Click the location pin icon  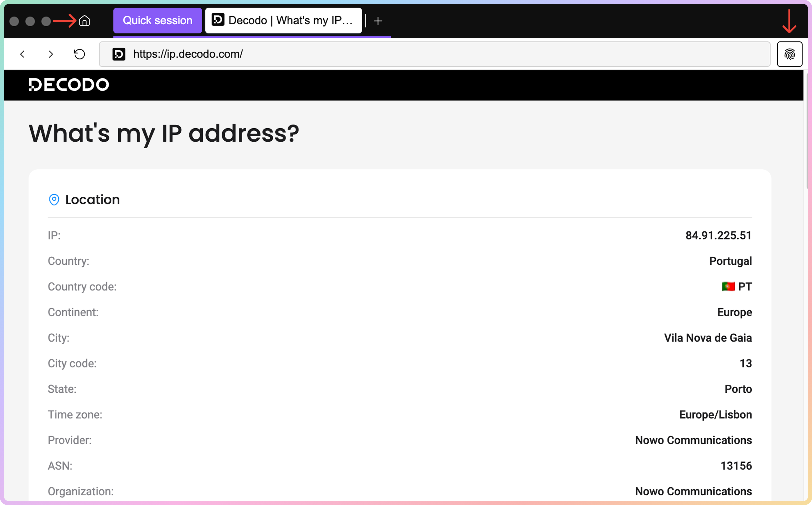(54, 200)
